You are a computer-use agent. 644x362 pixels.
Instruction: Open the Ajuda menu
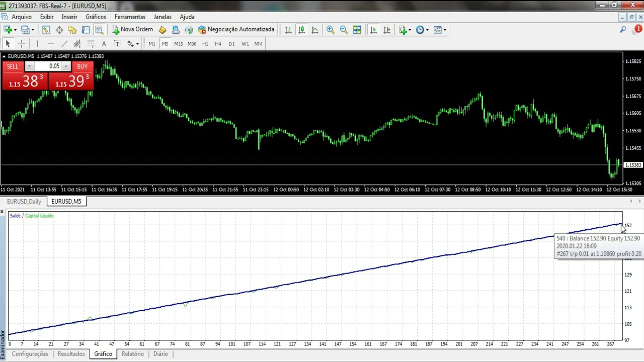pos(187,17)
